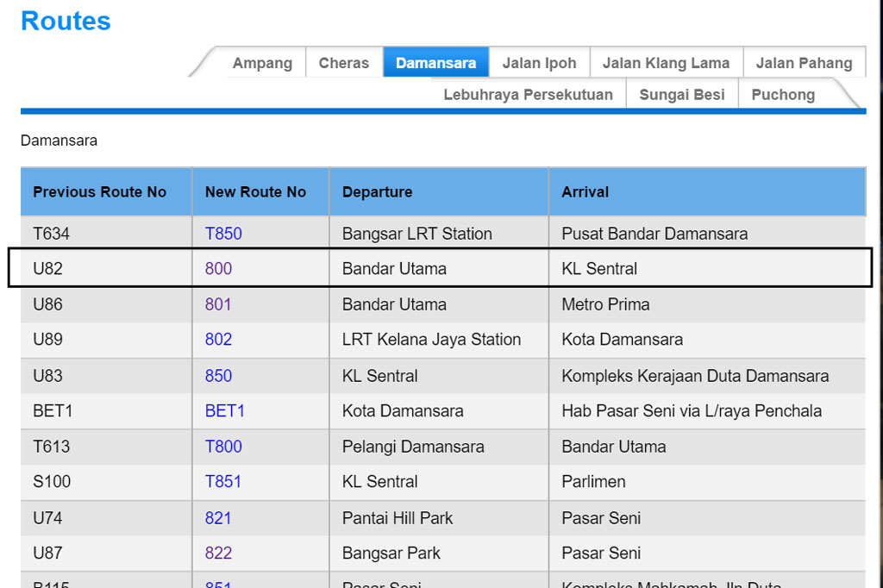Click the Pantai Hill Park cell
Image resolution: width=883 pixels, height=588 pixels.
(439, 517)
